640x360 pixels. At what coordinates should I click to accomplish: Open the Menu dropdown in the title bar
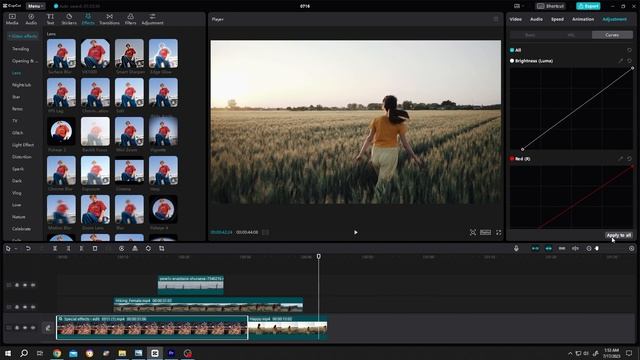pos(36,6)
